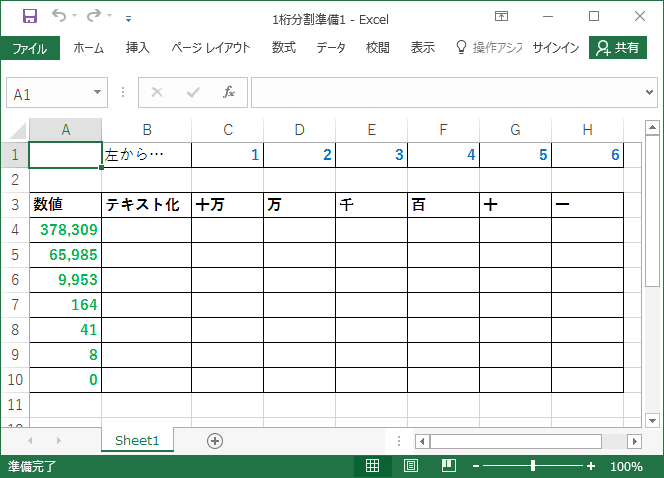Viewport: 664px width, 478px height.
Task: Go to next sheet tab arrow
Action: [58, 441]
